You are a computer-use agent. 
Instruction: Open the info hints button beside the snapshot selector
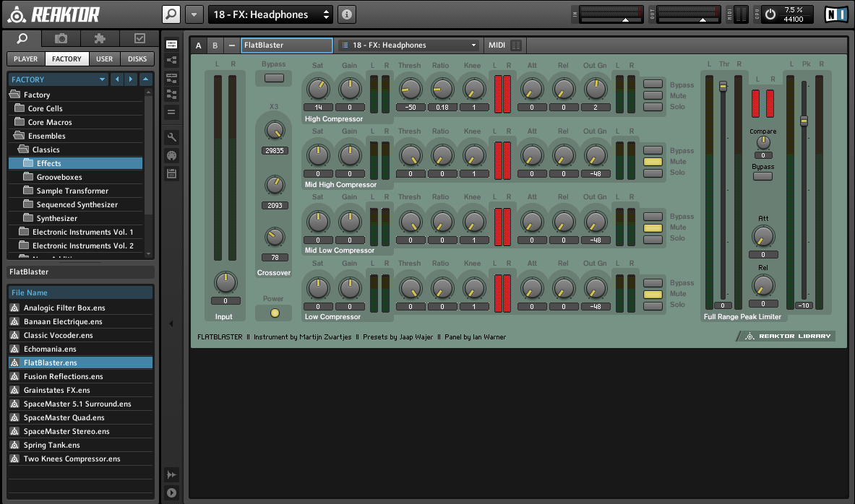(x=347, y=14)
